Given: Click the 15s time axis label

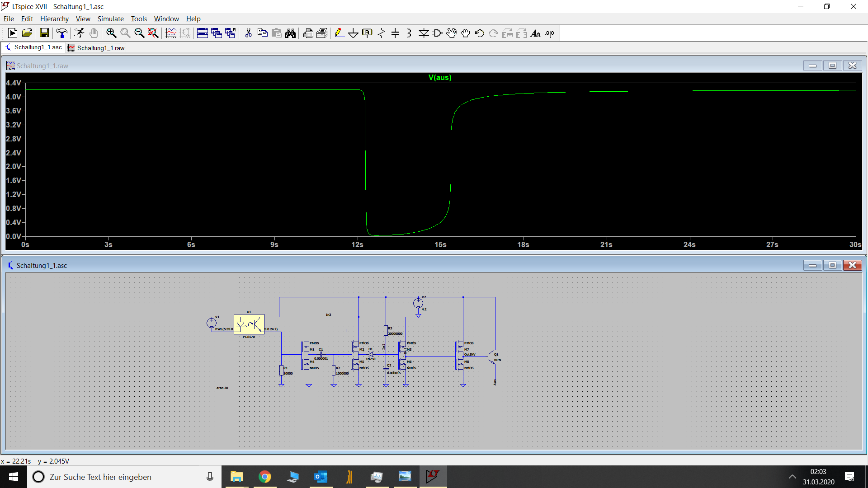Looking at the screenshot, I should (x=440, y=244).
